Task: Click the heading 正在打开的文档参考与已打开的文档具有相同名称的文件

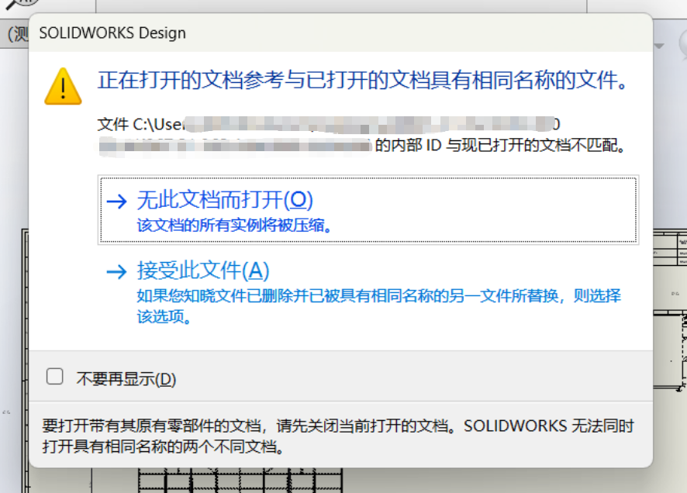Action: [363, 80]
